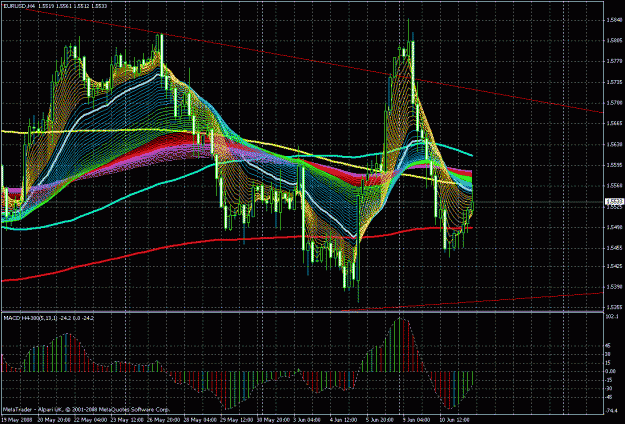Screen dimensions: 625x424
Task: Click the 20 May 20:00 time label
Action: (x=52, y=420)
